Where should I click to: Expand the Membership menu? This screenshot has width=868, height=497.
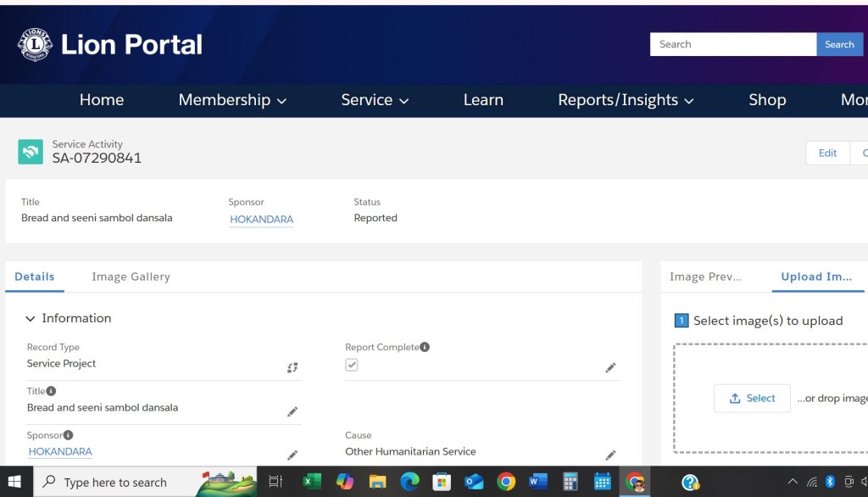(232, 100)
